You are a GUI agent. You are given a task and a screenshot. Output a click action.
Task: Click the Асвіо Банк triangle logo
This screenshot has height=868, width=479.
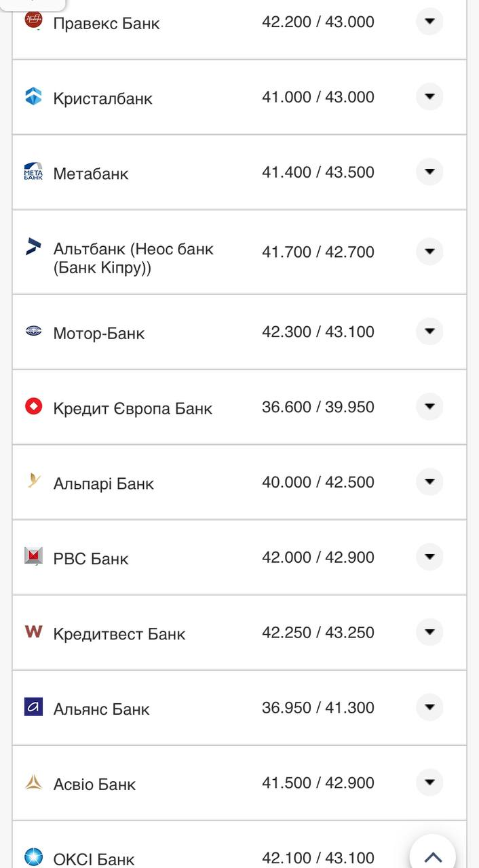(33, 783)
